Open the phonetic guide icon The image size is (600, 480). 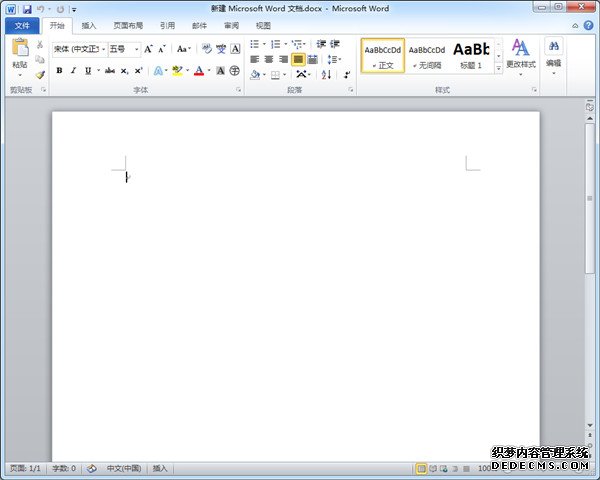click(221, 49)
